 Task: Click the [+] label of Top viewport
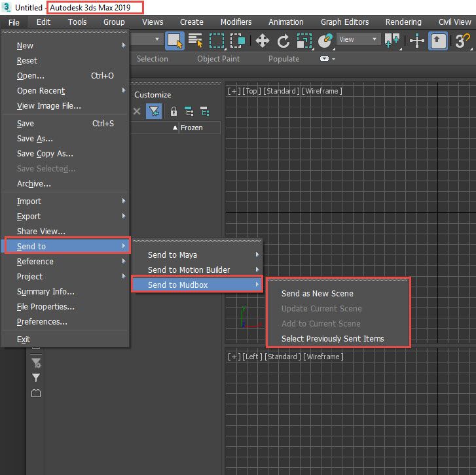tap(234, 91)
